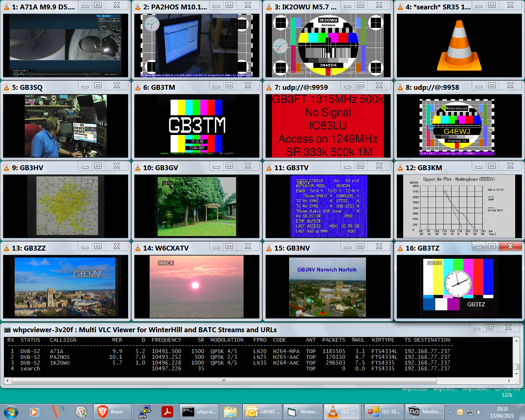525x420 pixels.
Task: Show hidden system tray icons
Action: point(450,412)
